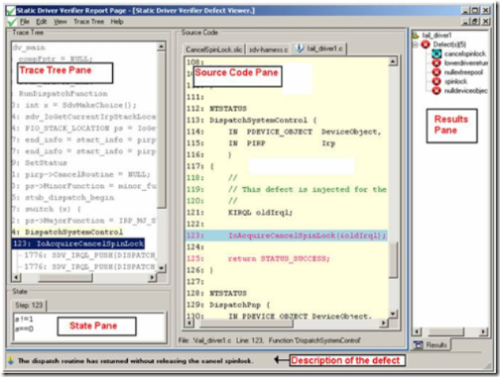This screenshot has height=377, width=500.
Task: Click Source Code scroll up arrow
Action: pos(393,61)
